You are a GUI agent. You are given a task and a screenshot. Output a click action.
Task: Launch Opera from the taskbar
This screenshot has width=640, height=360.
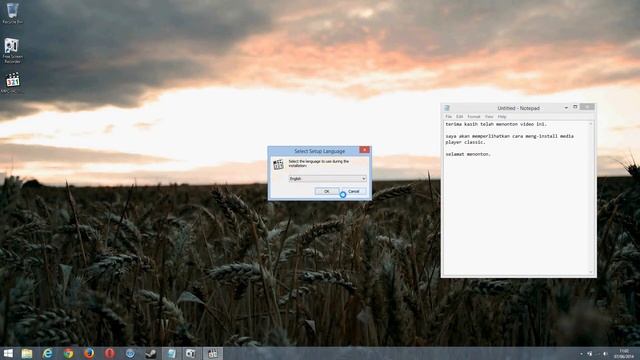point(109,353)
